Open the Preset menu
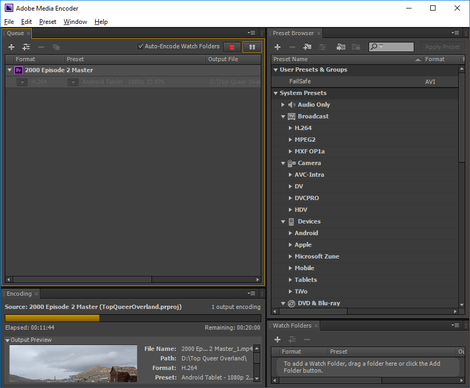Image resolution: width=470 pixels, height=388 pixels. click(x=48, y=22)
